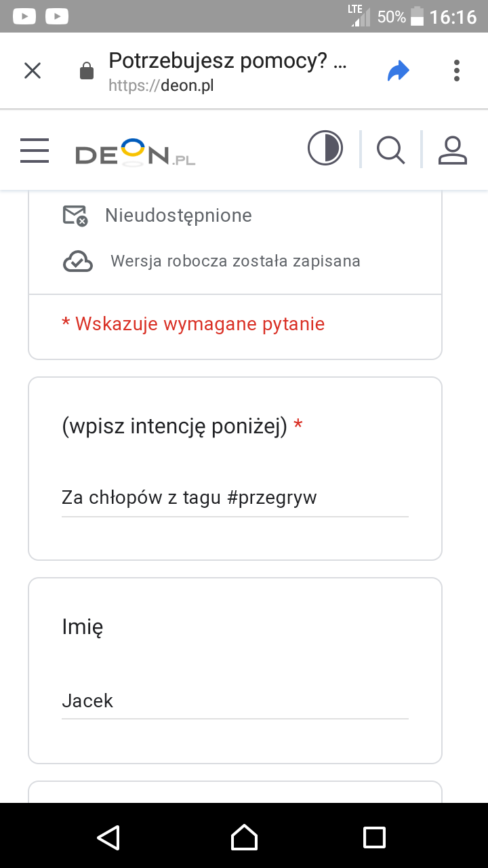Share the page using the blue arrow
Image resolution: width=488 pixels, height=868 pixels.
[x=399, y=71]
